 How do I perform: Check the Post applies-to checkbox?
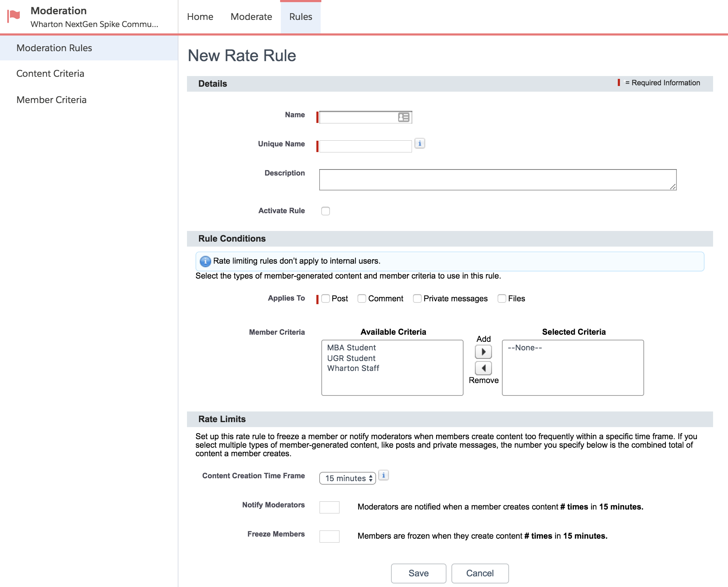pyautogui.click(x=326, y=298)
